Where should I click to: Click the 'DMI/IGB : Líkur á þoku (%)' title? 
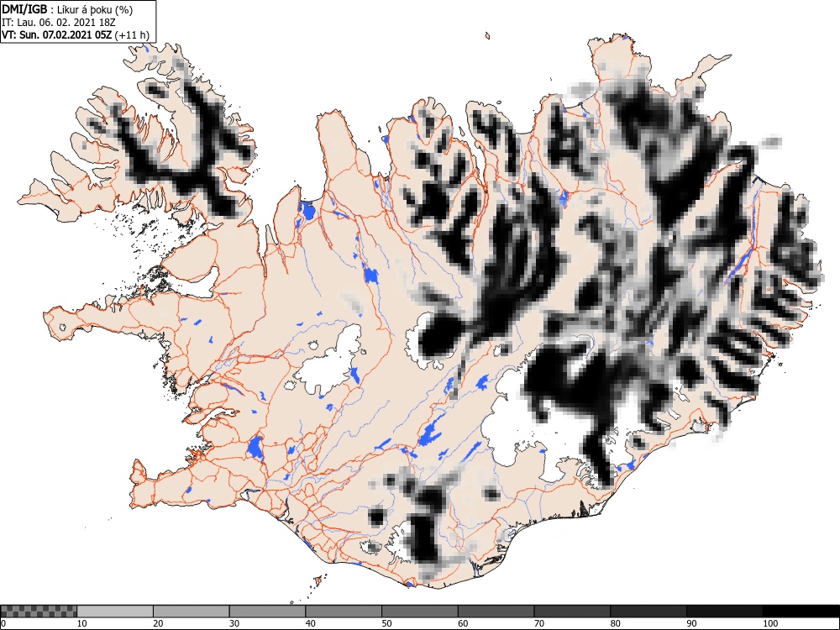coord(67,9)
